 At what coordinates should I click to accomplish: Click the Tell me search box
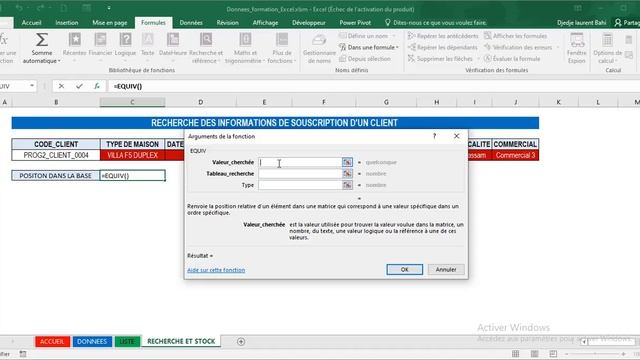tap(436, 23)
